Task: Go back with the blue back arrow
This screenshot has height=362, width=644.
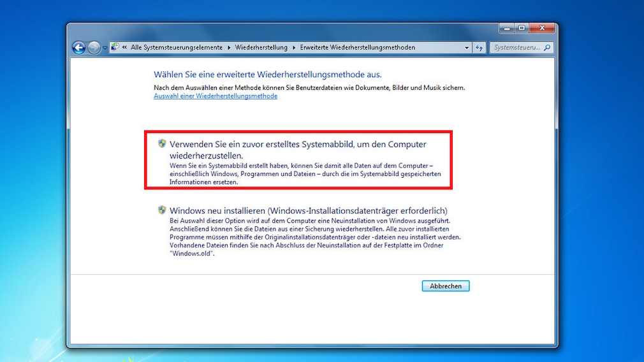Action: (78, 48)
